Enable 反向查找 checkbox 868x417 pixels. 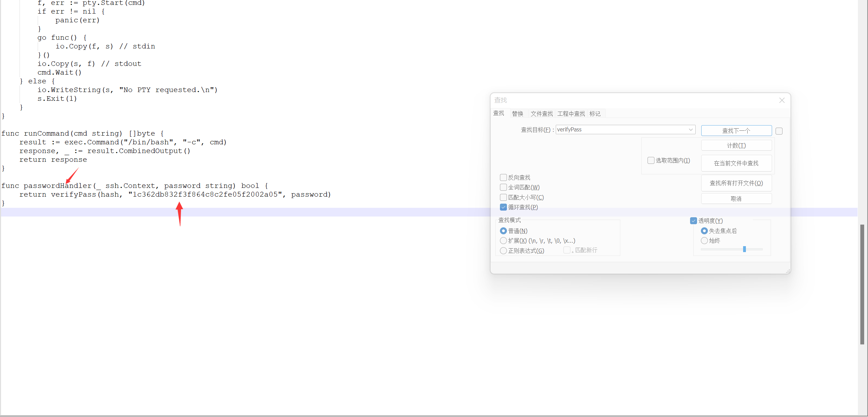pyautogui.click(x=503, y=177)
